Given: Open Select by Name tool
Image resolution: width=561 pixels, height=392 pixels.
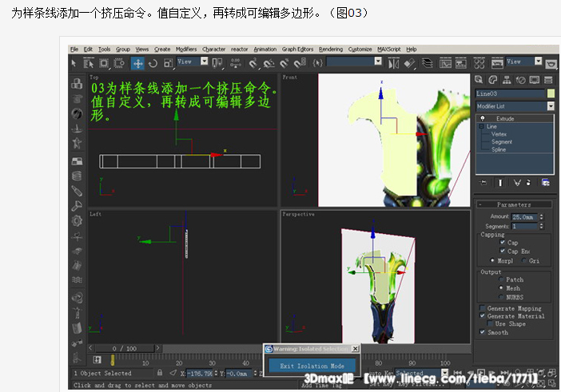Looking at the screenshot, I should pyautogui.click(x=89, y=63).
